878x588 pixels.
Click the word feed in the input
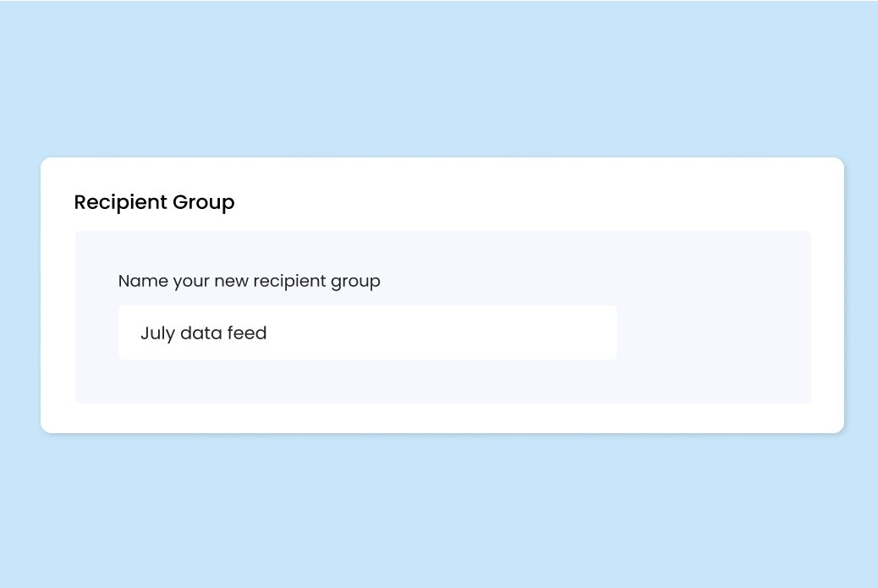coord(250,332)
